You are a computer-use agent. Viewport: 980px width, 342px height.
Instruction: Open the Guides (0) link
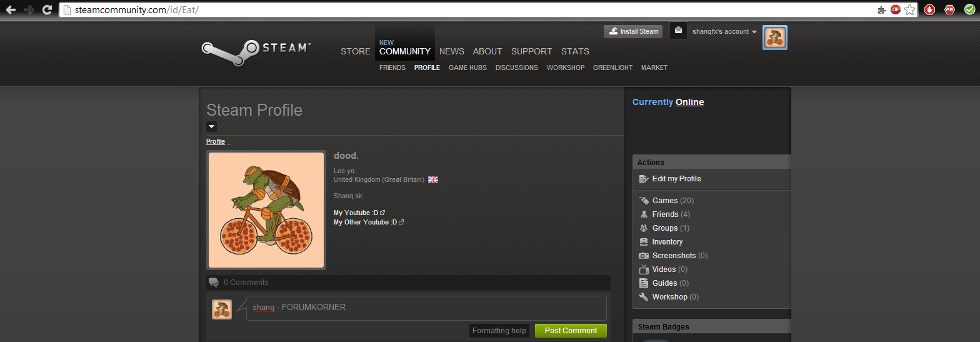click(671, 283)
